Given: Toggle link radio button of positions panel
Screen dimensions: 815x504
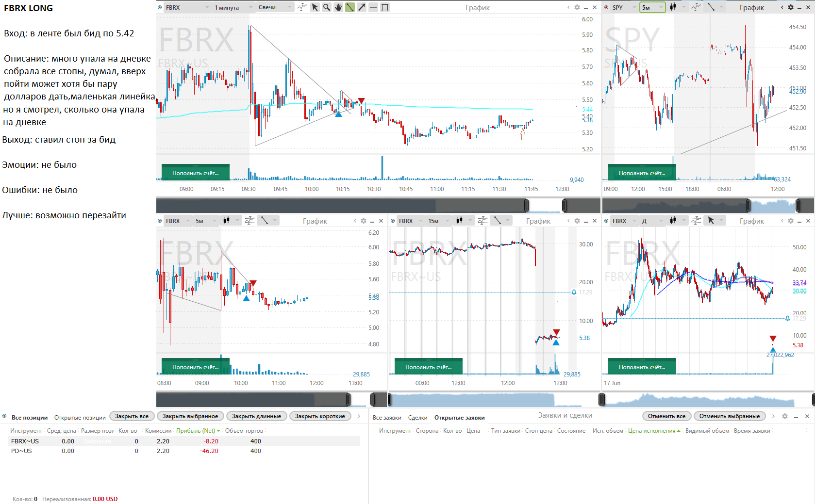Looking at the screenshot, I should pyautogui.click(x=4, y=416).
